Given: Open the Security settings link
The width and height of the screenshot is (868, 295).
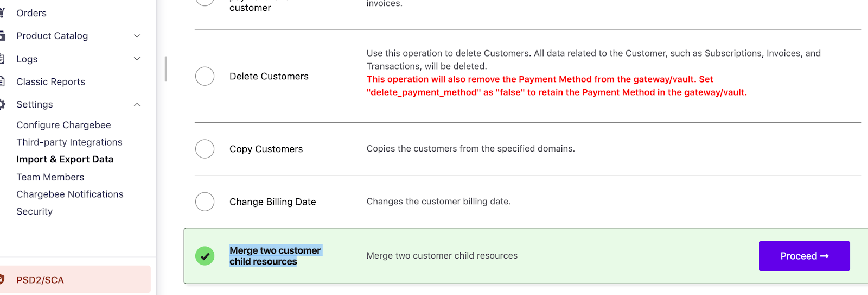Looking at the screenshot, I should click(x=35, y=212).
